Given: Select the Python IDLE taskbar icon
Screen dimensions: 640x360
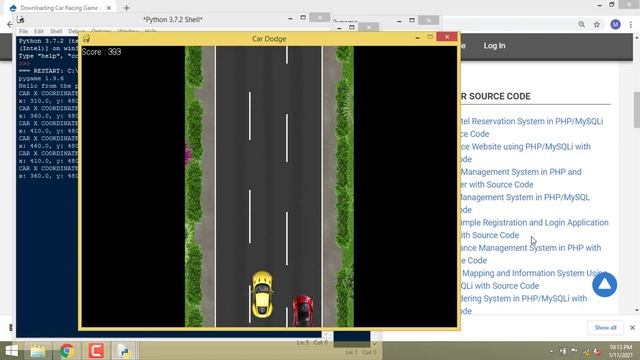Looking at the screenshot, I should coord(124,351).
